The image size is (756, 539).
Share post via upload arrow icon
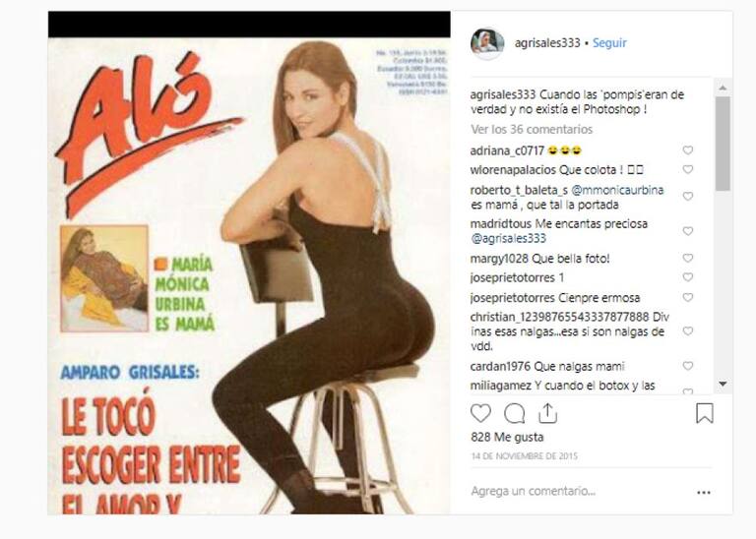click(x=547, y=413)
